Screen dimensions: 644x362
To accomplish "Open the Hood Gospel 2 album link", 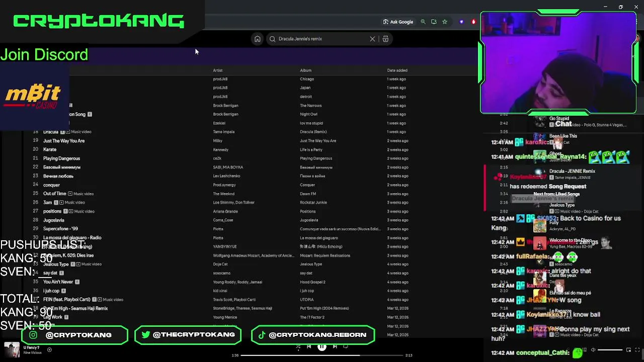I will (312, 282).
